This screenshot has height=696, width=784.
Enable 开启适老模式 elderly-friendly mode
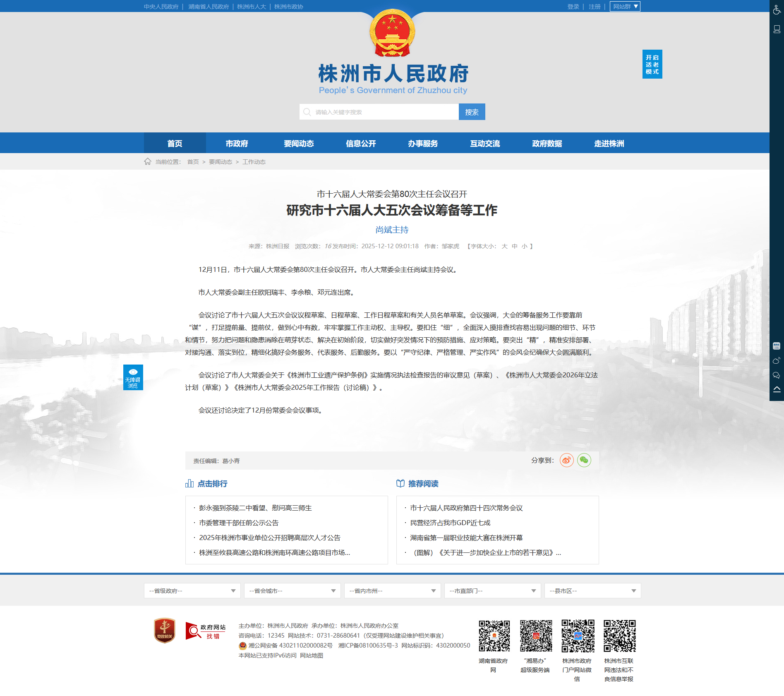coord(652,64)
